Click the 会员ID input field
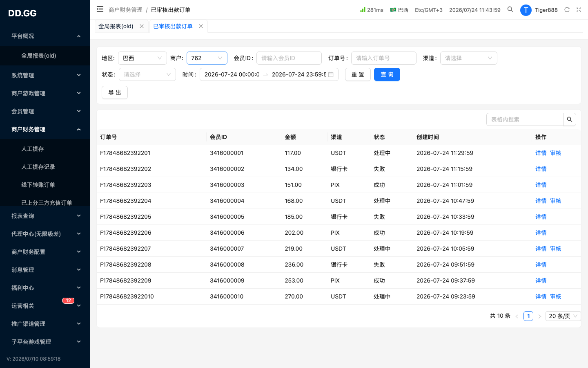Screen dimensions: 588x368 point(289,58)
